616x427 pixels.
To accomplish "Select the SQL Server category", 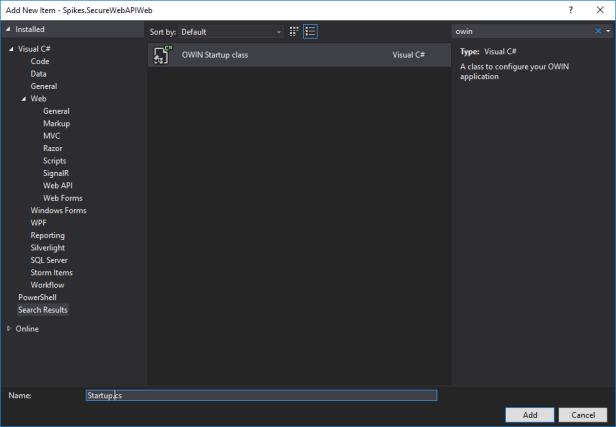I will [x=49, y=260].
